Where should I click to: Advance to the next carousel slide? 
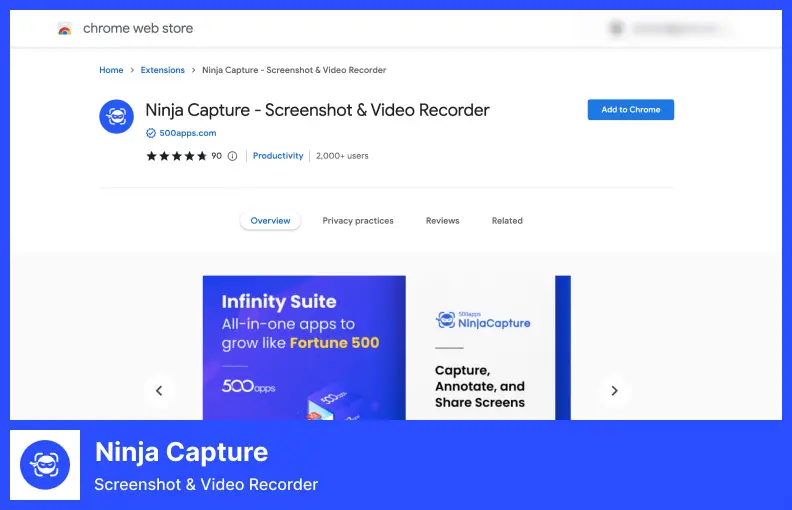(x=614, y=390)
